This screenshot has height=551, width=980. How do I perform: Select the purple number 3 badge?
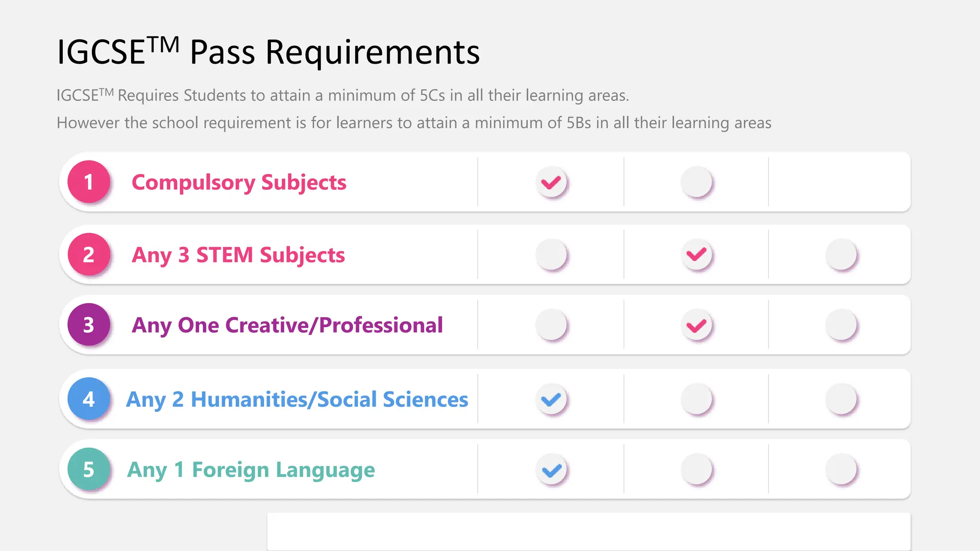tap(89, 325)
